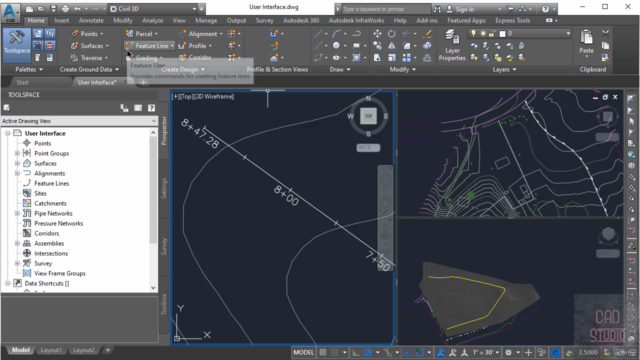Image resolution: width=640 pixels, height=360 pixels.
Task: Toggle MODEL space button in status bar
Action: (303, 352)
